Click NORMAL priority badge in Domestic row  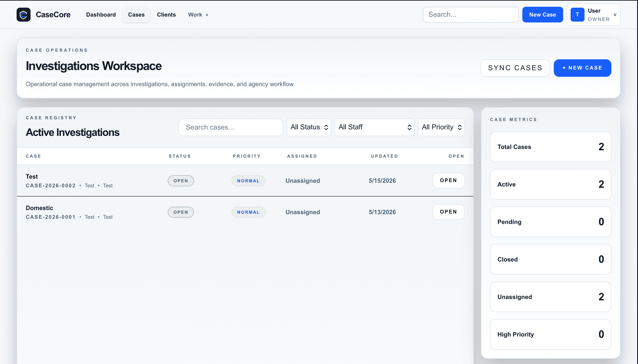248,212
